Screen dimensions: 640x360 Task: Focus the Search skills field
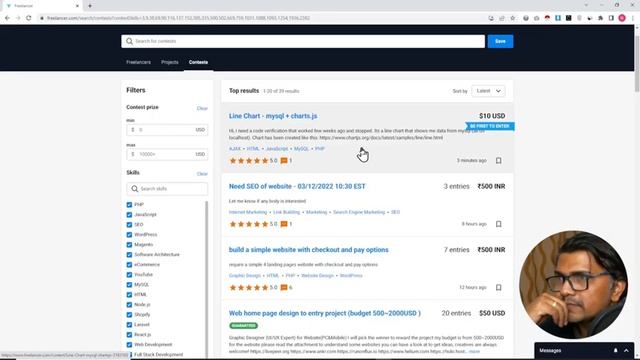(x=167, y=189)
